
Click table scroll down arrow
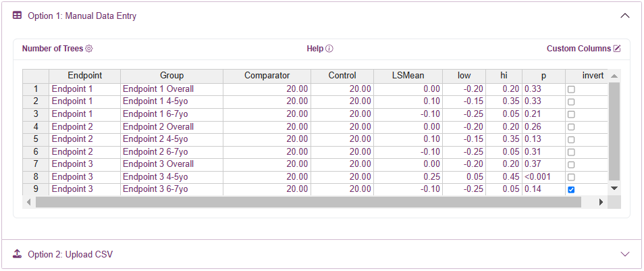614,188
